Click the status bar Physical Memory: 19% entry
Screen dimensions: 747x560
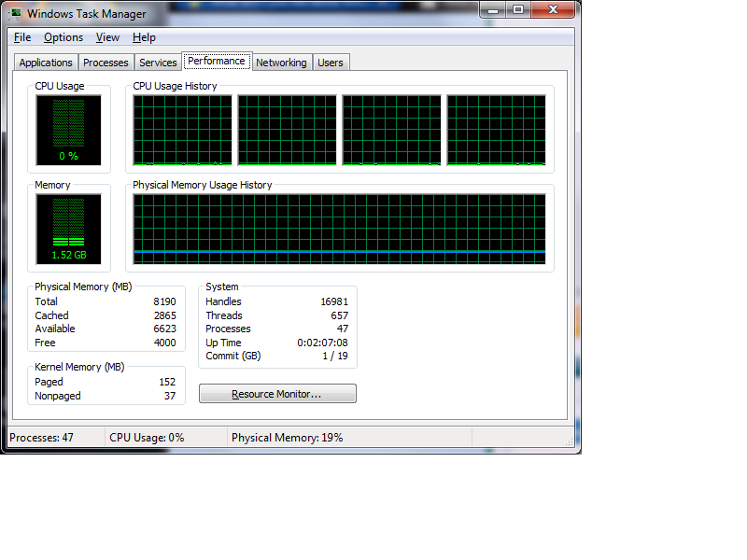[x=288, y=438]
